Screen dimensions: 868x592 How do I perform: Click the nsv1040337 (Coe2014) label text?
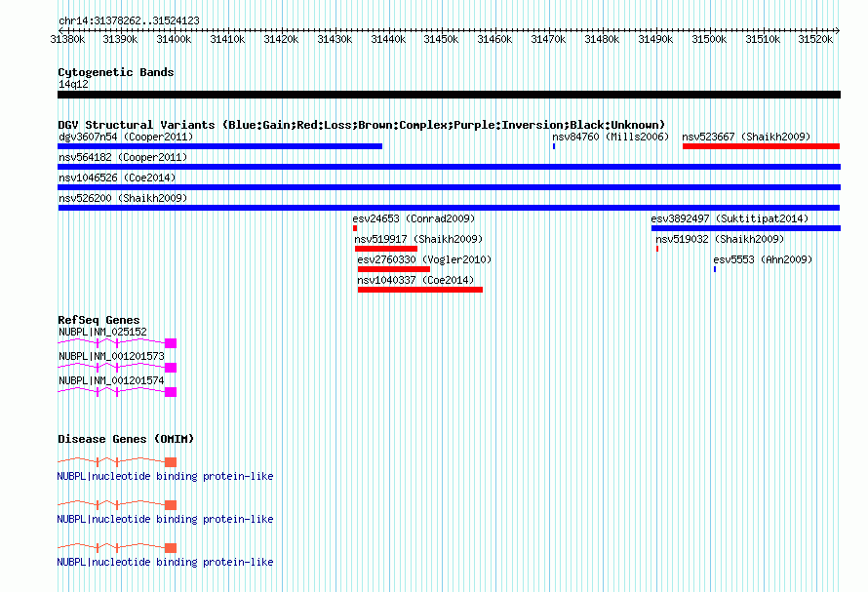point(415,280)
